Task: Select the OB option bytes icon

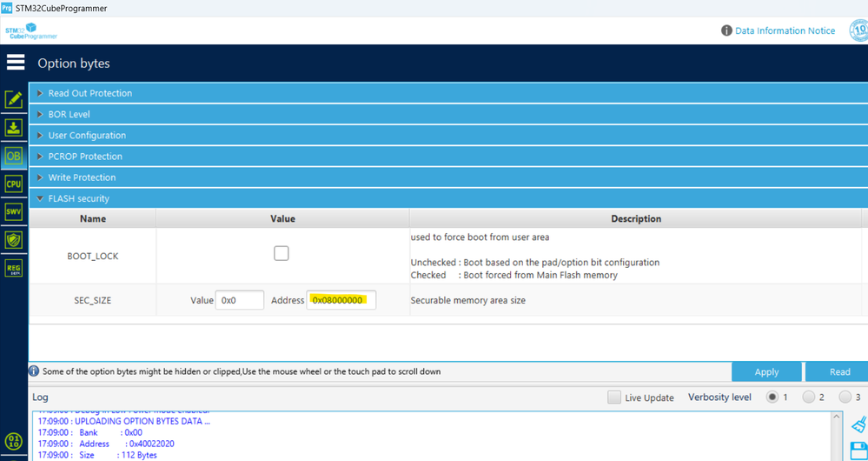Action: (14, 157)
